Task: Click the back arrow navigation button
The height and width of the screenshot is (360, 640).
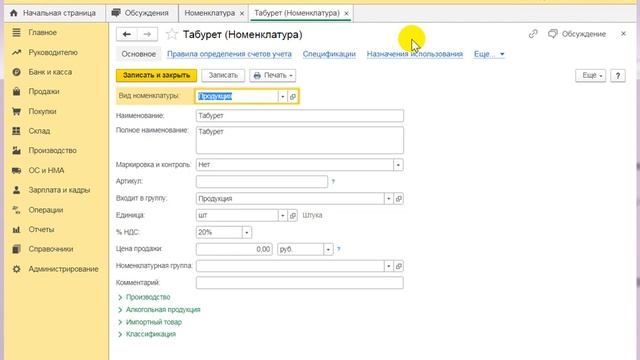Action: [127, 34]
